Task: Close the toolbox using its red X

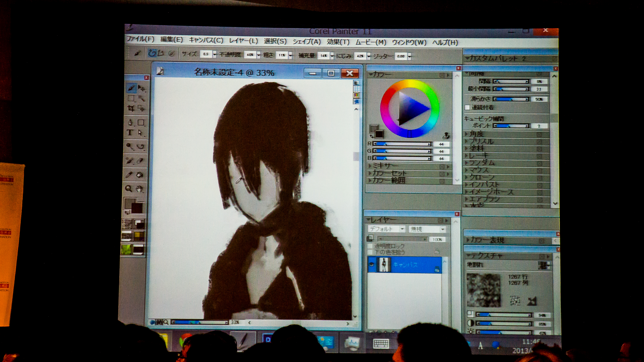Action: coord(146,78)
